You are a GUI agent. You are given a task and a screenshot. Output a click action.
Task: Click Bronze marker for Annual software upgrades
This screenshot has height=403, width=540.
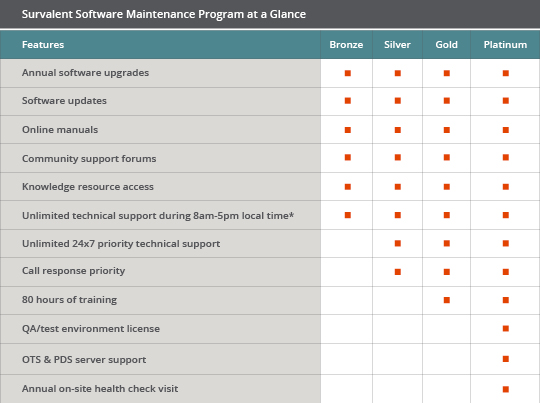tap(348, 73)
